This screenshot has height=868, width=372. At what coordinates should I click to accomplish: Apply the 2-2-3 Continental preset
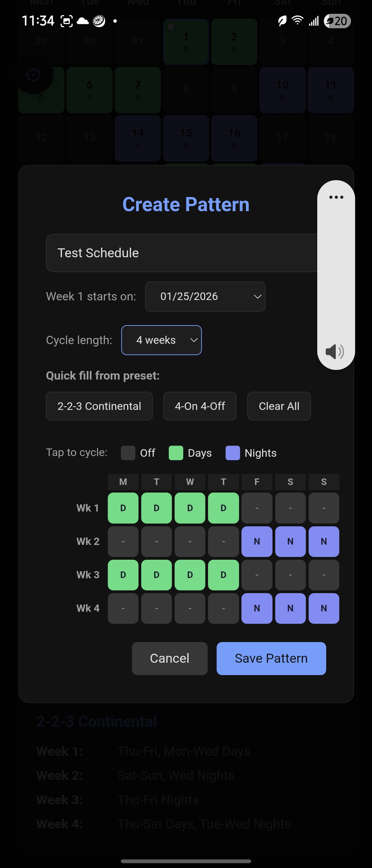coord(99,406)
